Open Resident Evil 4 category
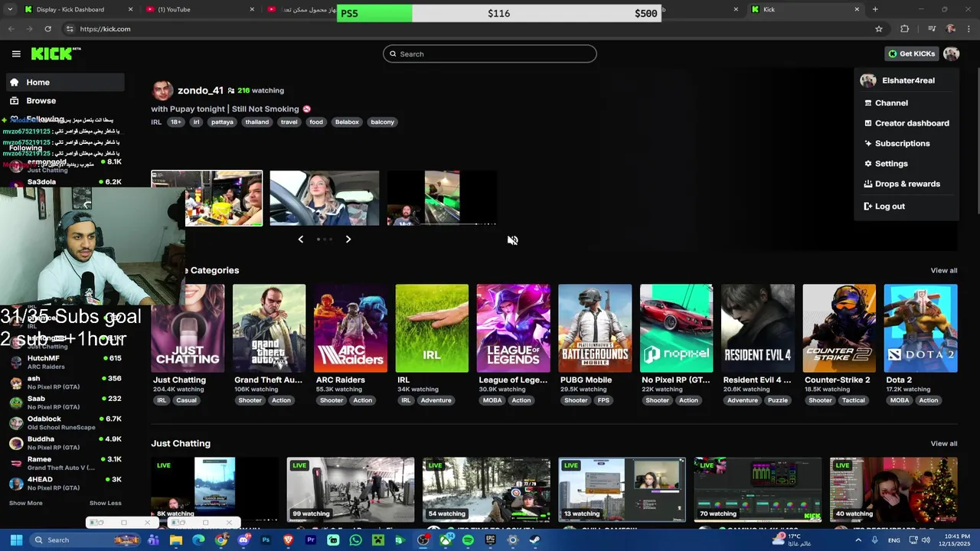Image resolution: width=980 pixels, height=551 pixels. click(x=757, y=328)
